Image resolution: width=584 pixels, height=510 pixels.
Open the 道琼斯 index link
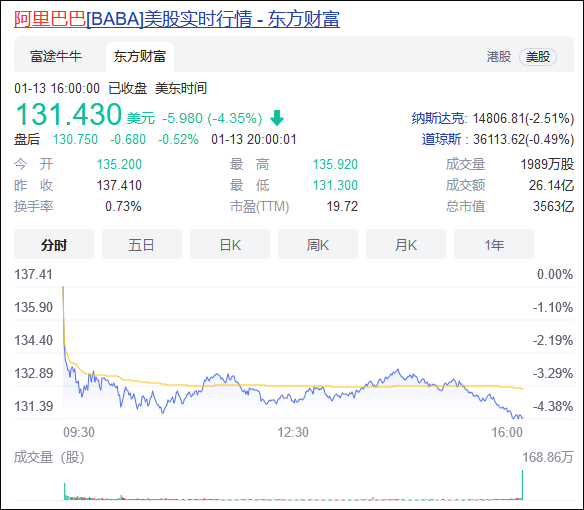tap(441, 139)
